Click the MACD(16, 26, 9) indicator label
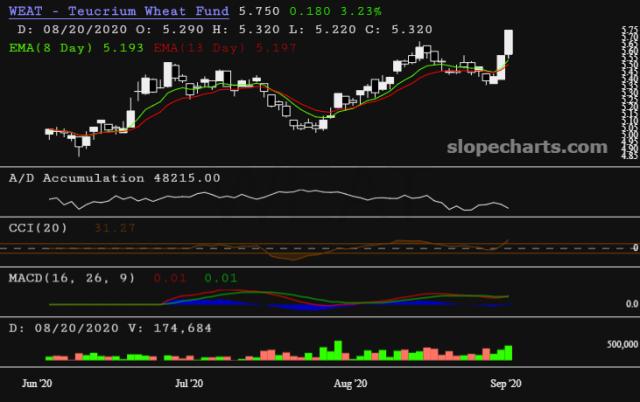 [x=69, y=277]
